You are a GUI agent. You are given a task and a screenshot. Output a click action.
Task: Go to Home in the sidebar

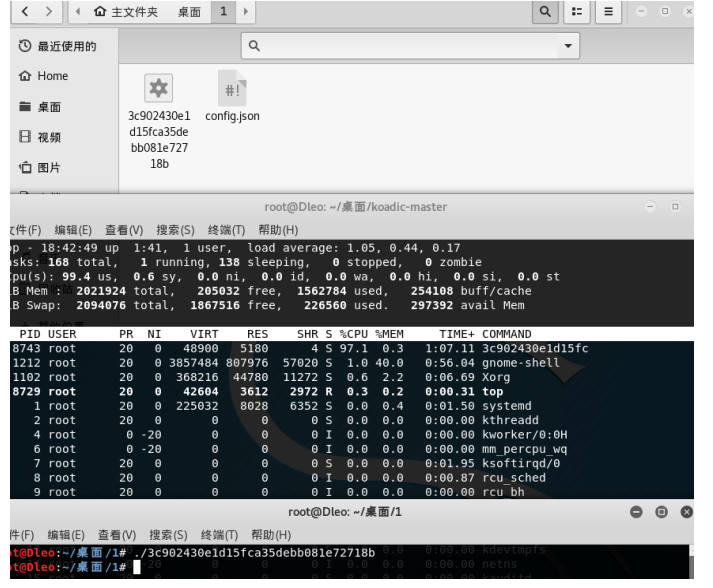tap(52, 76)
